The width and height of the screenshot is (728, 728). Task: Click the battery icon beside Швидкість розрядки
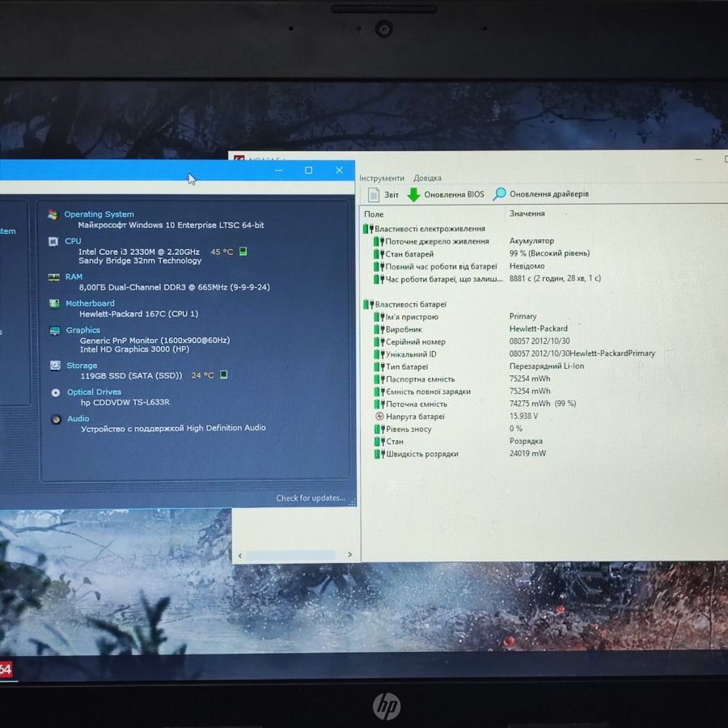(x=379, y=454)
